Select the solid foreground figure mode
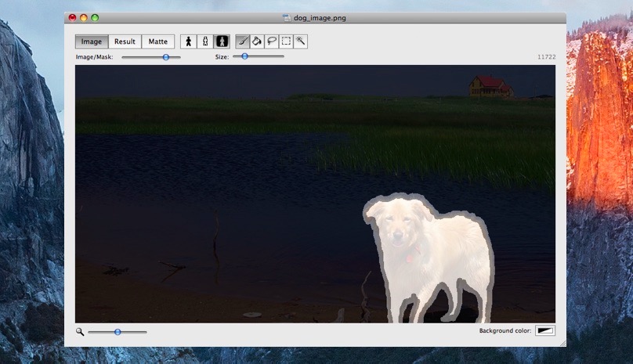 point(189,41)
